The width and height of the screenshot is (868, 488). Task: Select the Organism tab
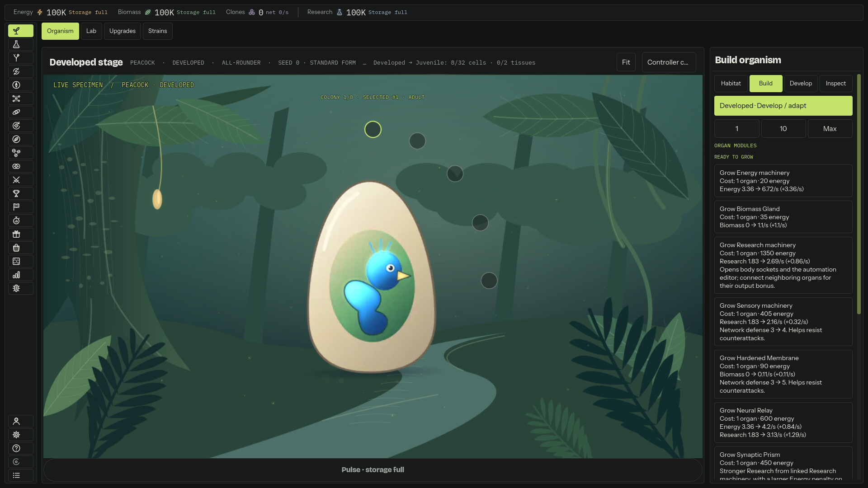(x=60, y=31)
